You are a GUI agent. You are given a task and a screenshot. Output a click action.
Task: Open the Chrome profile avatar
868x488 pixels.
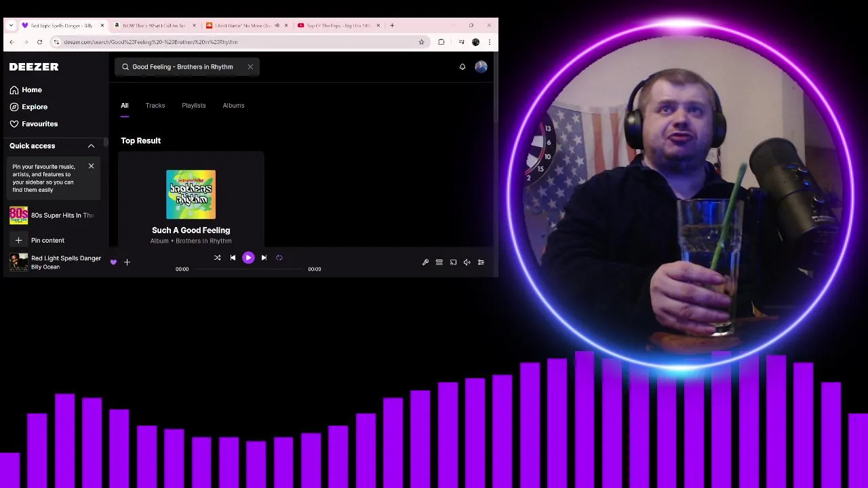click(x=475, y=42)
